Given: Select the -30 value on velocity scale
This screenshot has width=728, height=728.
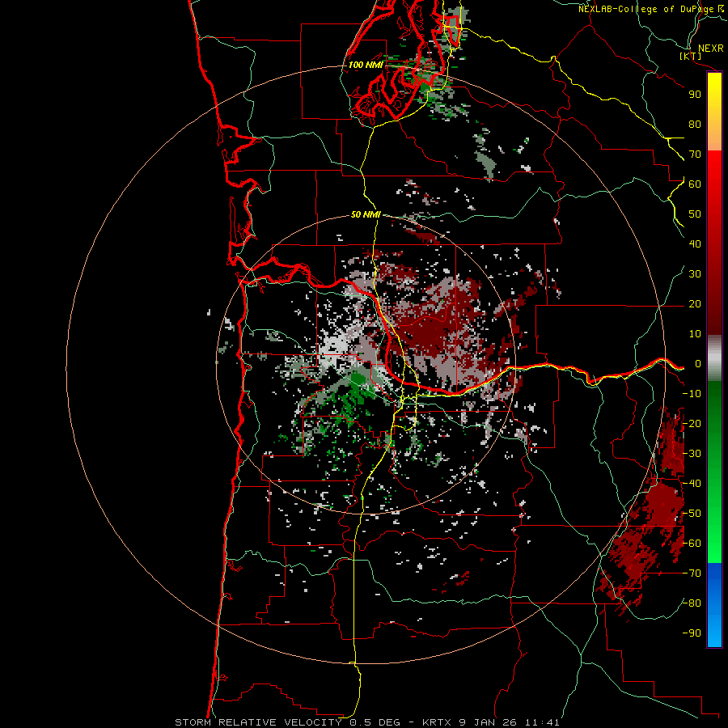Looking at the screenshot, I should 692,454.
